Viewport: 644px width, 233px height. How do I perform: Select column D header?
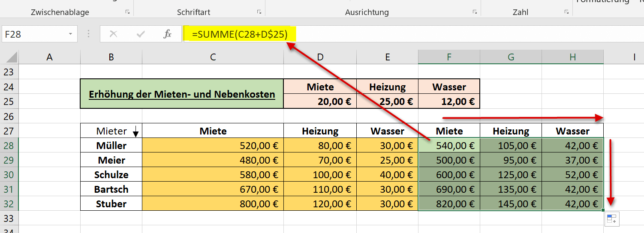click(x=320, y=57)
